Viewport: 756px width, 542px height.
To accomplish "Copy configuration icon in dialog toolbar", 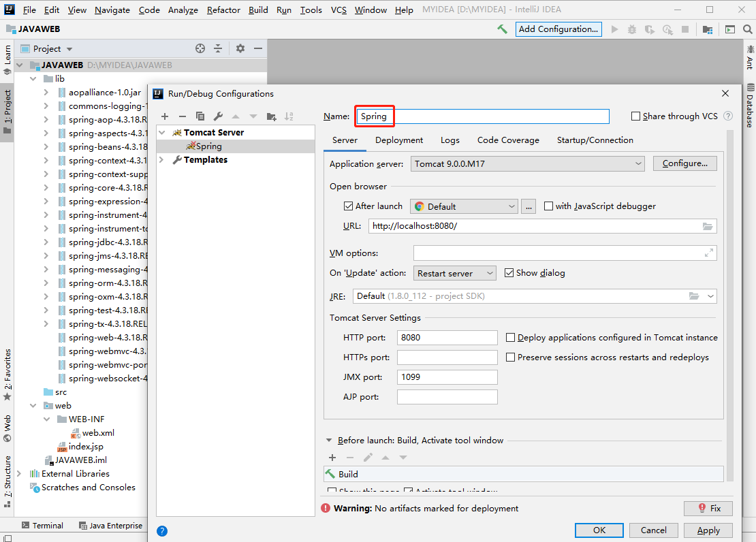I will (200, 116).
